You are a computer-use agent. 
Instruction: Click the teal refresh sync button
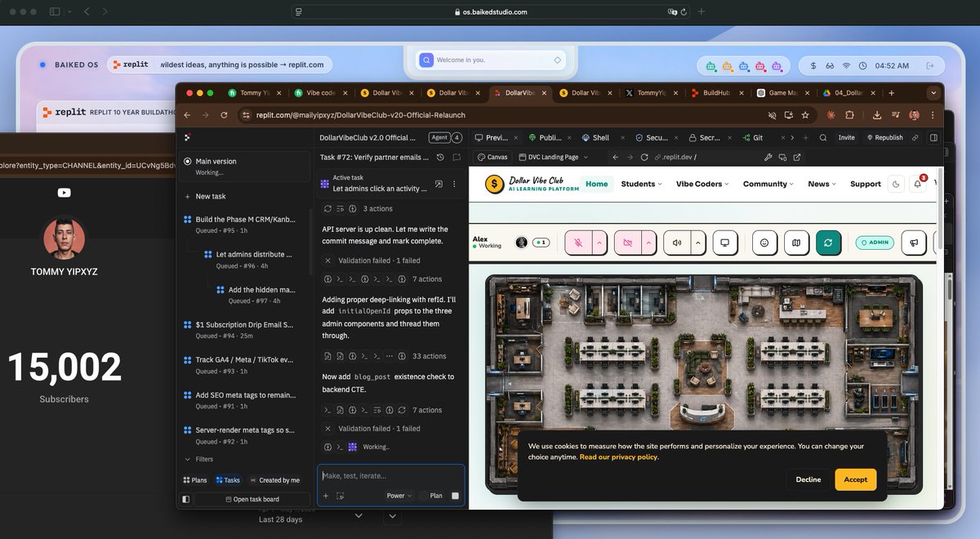pos(828,243)
